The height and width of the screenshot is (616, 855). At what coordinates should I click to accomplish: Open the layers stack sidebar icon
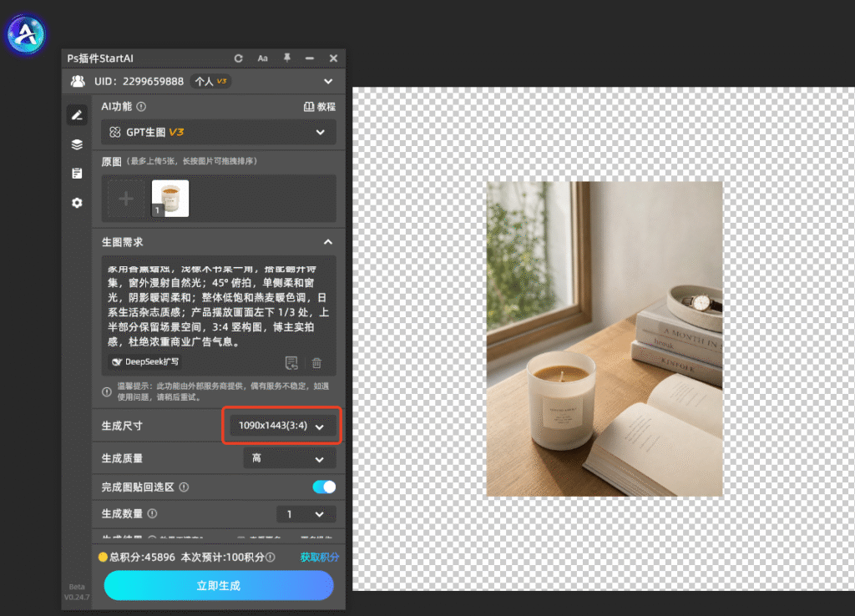click(77, 144)
